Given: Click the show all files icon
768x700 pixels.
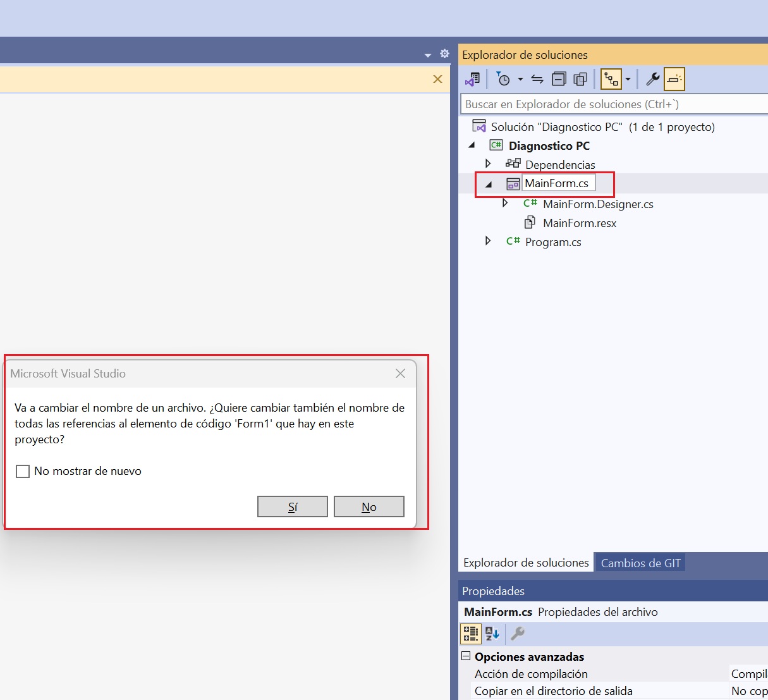Looking at the screenshot, I should tap(580, 79).
